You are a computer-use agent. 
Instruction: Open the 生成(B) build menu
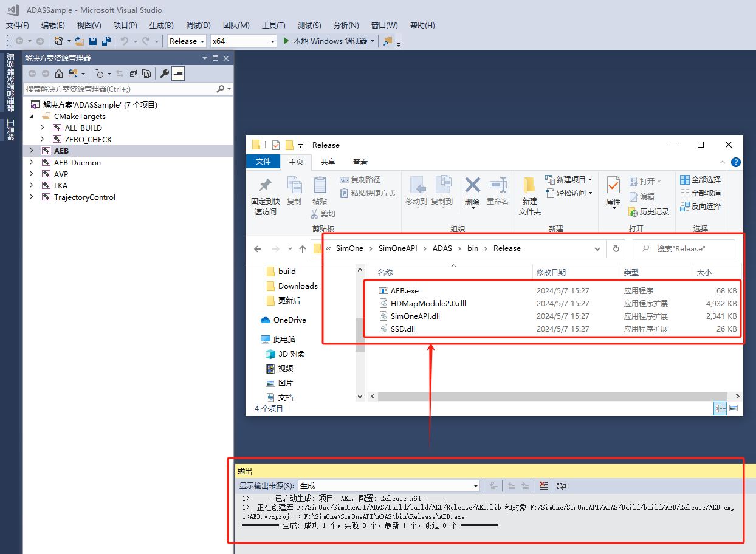pos(162,26)
